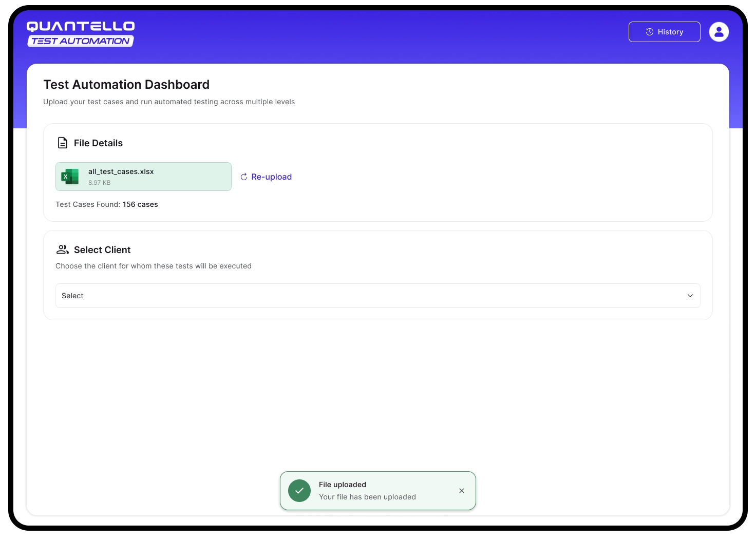Expand dropdown via chevron arrow
The height and width of the screenshot is (542, 756).
pos(690,296)
